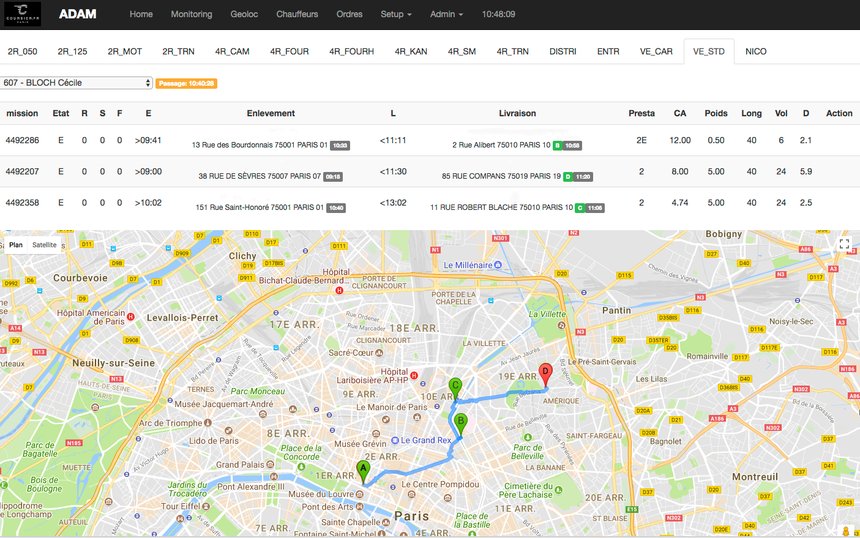This screenshot has width=860, height=538.
Task: Open the 4R_KAN tab
Action: click(x=411, y=52)
